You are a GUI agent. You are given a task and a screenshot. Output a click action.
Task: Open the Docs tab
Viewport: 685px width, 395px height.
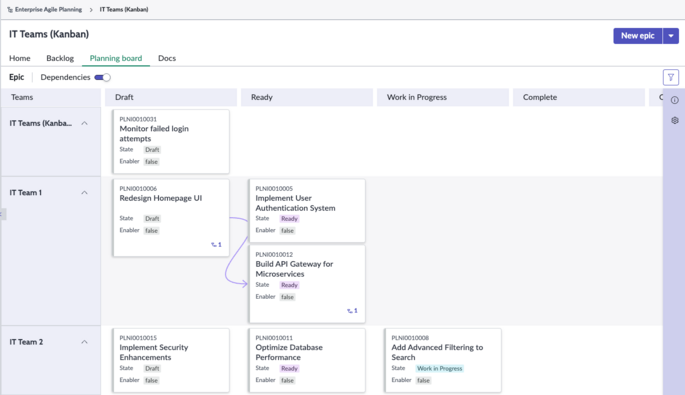coord(167,58)
